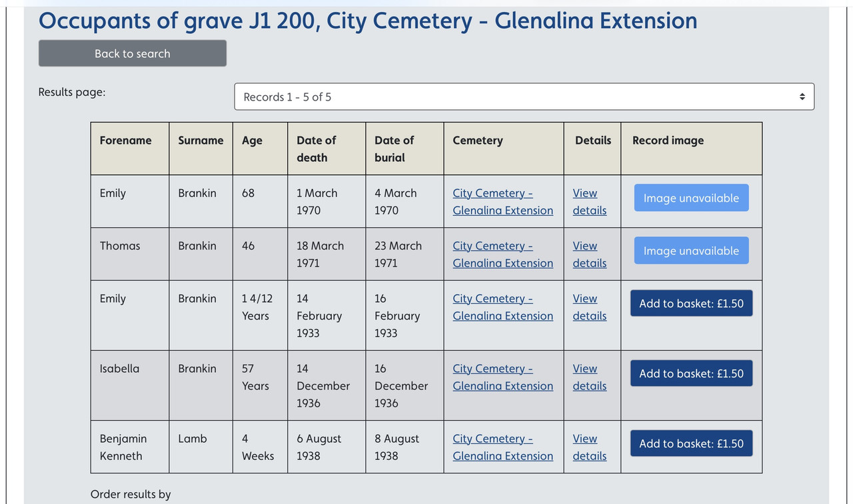
Task: Open City Cemetery link for Emily Brankin aged 68
Action: pyautogui.click(x=503, y=202)
